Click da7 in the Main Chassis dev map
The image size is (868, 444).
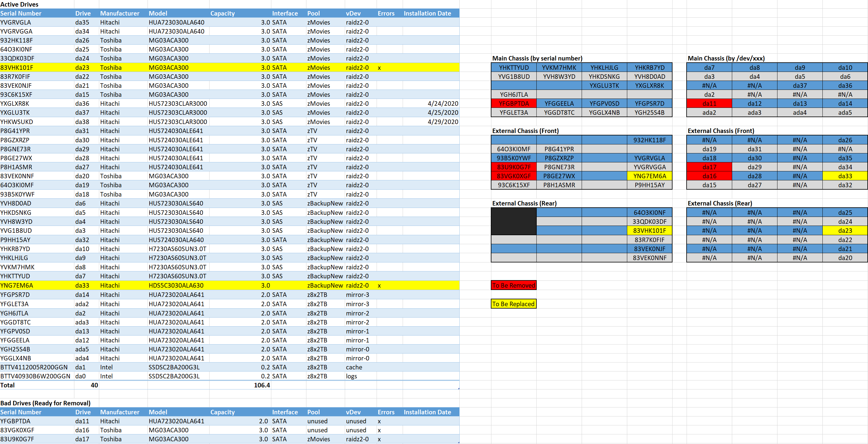coord(709,68)
